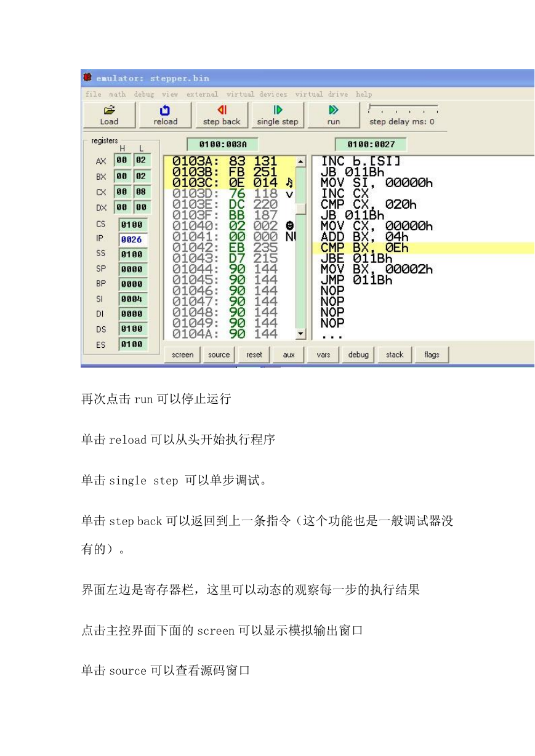Image resolution: width=535 pixels, height=756 pixels.
Task: Select memory row 0103A: 83 131
Action: (x=229, y=161)
